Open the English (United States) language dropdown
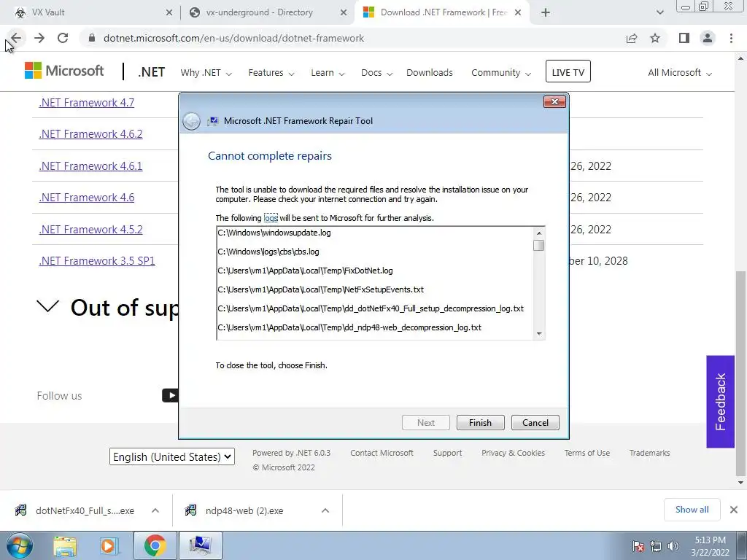Screen dimensions: 747x560 (172, 456)
